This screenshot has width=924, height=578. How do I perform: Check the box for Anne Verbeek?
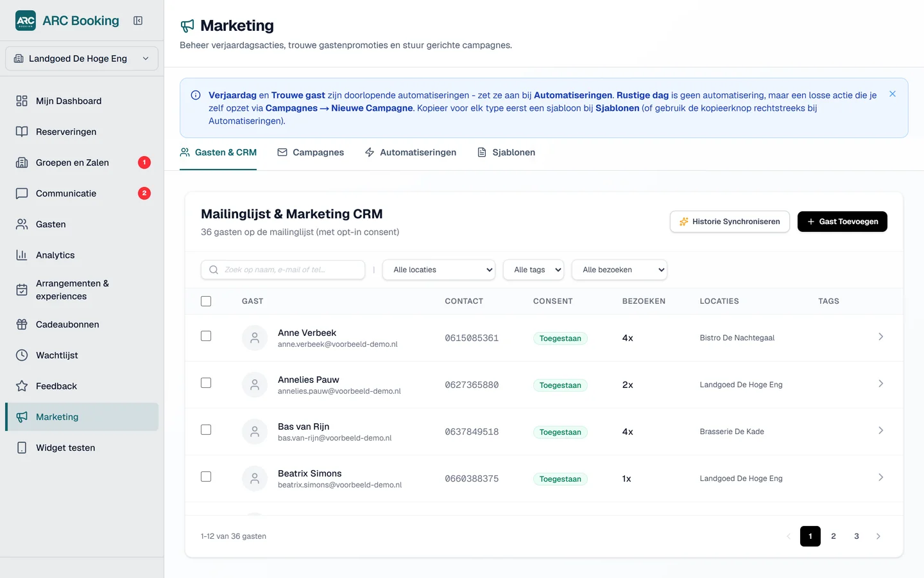tap(206, 336)
